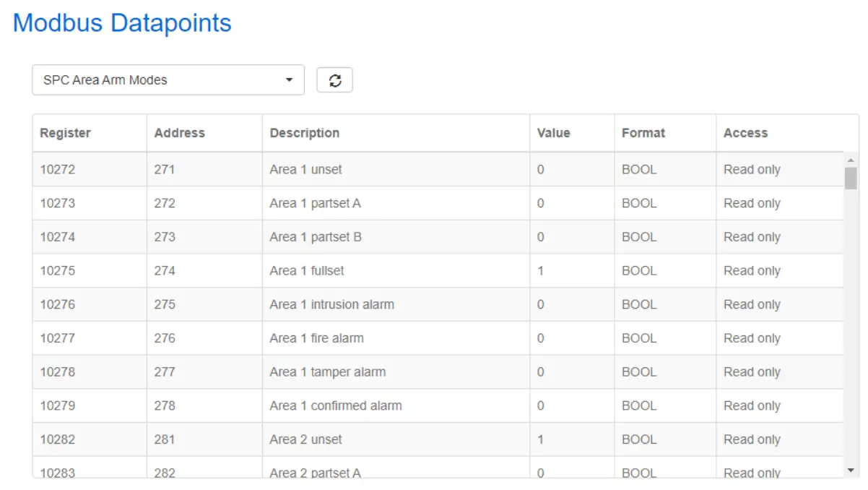Click the Area 1 intrusion alarm description
The height and width of the screenshot is (490, 868).
pos(332,304)
